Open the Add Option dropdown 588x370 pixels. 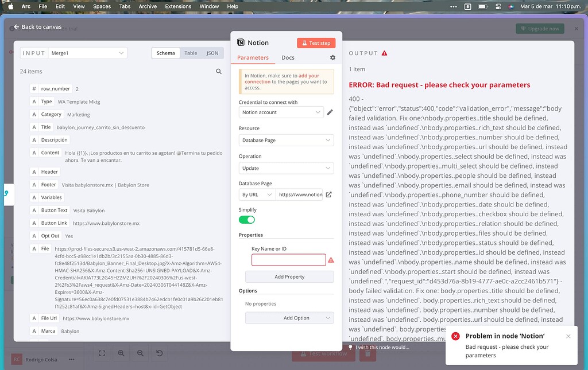(289, 317)
